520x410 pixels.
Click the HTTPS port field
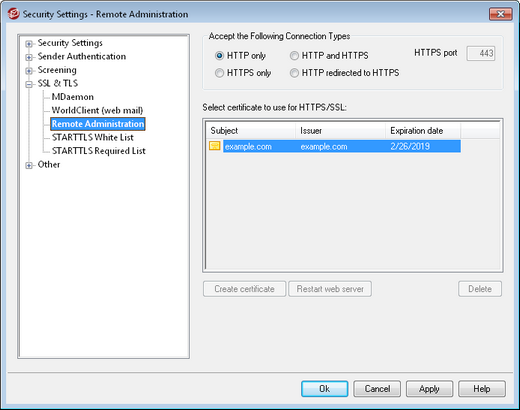[x=481, y=53]
